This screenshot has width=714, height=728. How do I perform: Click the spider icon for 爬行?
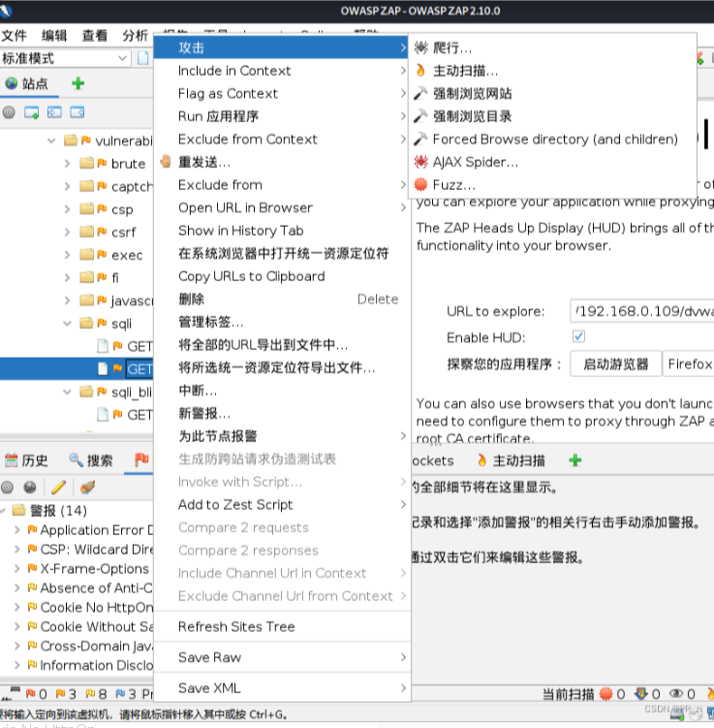[420, 47]
